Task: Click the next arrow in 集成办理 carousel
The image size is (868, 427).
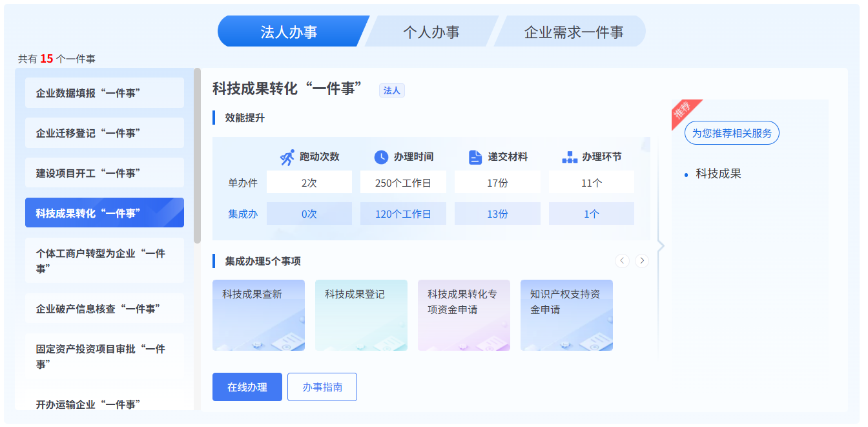Action: click(x=641, y=260)
